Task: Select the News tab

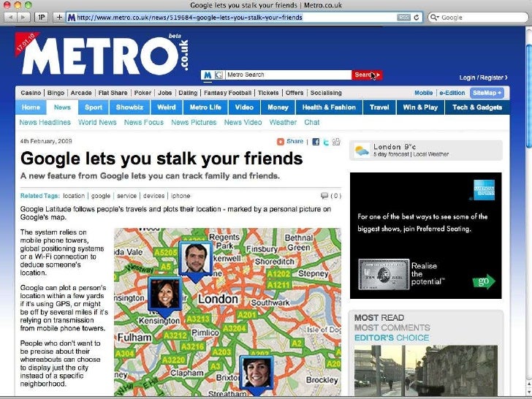Action: [62, 107]
